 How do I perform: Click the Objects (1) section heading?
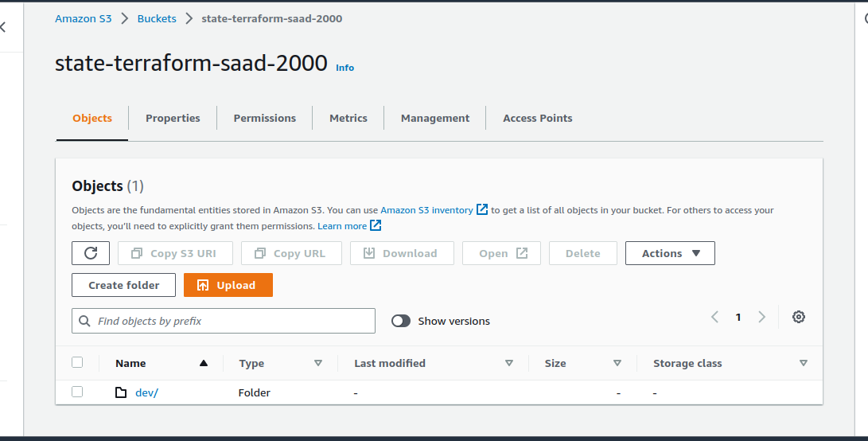[108, 186]
